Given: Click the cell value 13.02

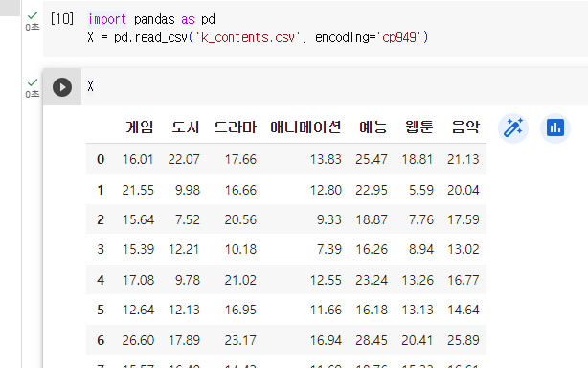Looking at the screenshot, I should 464,249.
